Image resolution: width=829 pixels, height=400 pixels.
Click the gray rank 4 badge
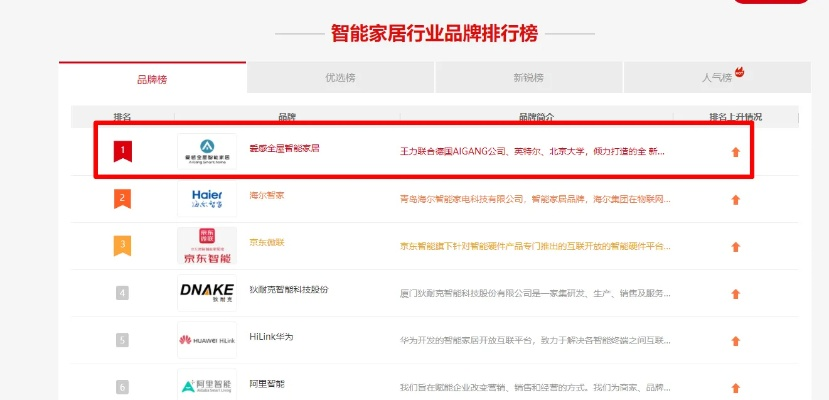point(123,293)
